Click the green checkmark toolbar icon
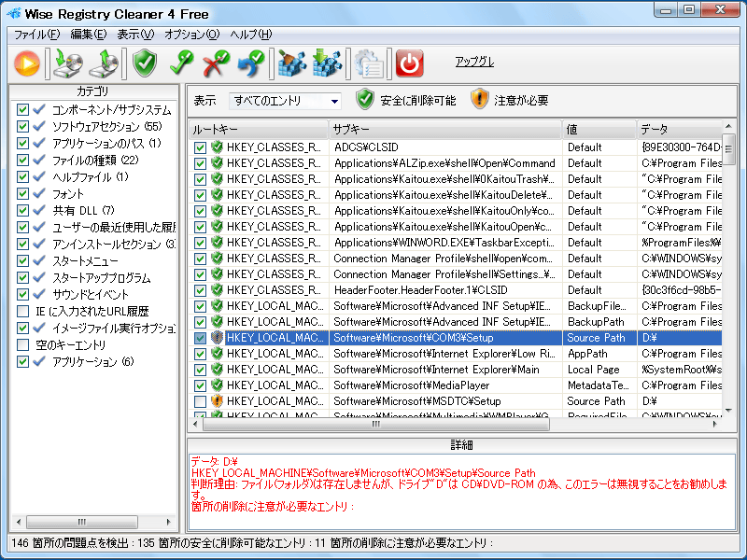Screen dimensions: 747x560 (181, 63)
